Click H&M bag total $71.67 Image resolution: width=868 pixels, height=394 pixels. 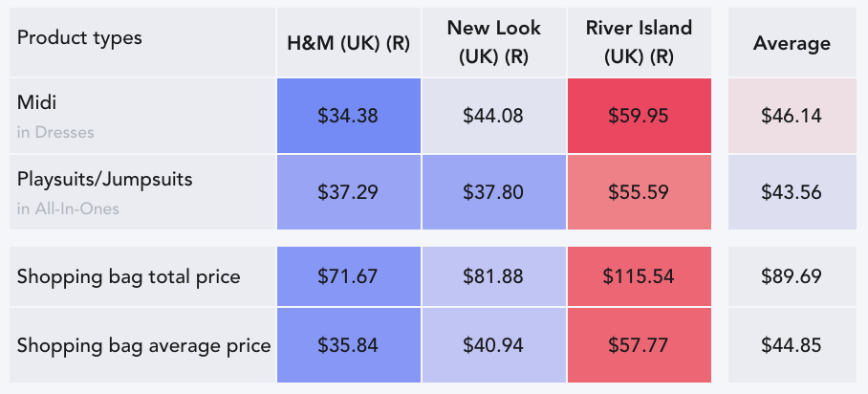pyautogui.click(x=349, y=276)
